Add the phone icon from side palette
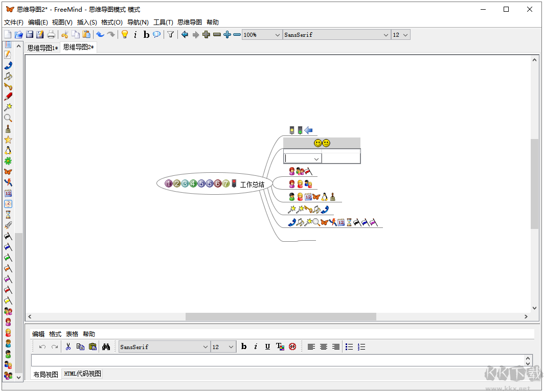The height and width of the screenshot is (392, 544). 8,65
